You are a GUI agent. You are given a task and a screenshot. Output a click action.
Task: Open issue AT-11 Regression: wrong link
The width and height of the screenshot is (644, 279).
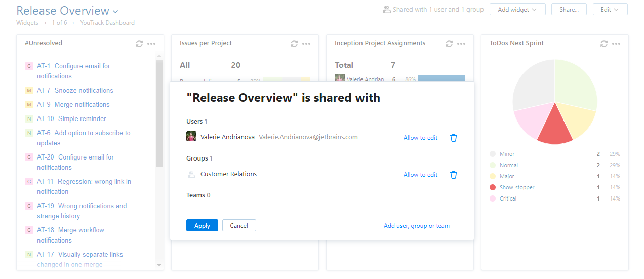coord(84,186)
